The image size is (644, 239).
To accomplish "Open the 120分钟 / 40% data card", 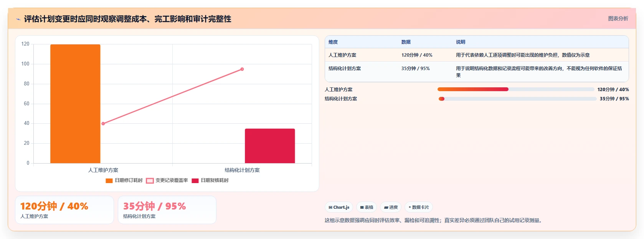I will tap(64, 210).
